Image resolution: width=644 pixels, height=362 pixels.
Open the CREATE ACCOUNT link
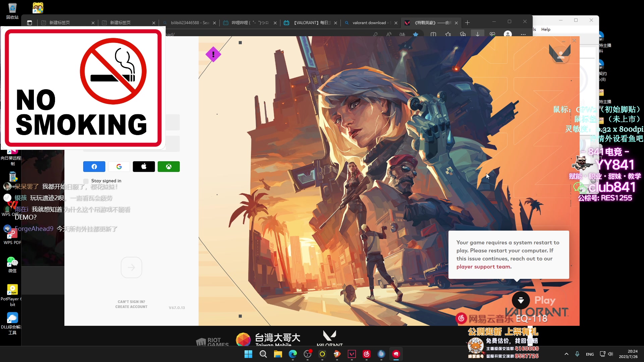131,307
